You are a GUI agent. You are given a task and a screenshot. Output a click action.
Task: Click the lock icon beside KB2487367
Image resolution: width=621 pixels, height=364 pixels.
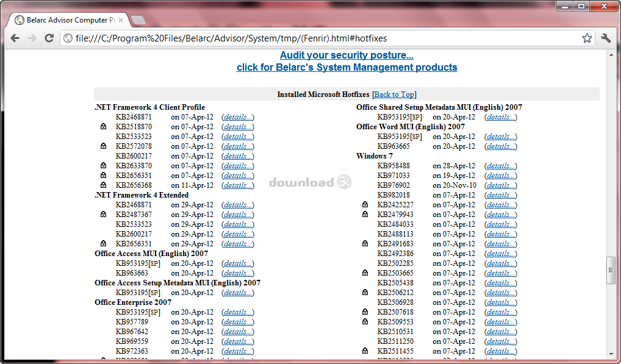[103, 214]
